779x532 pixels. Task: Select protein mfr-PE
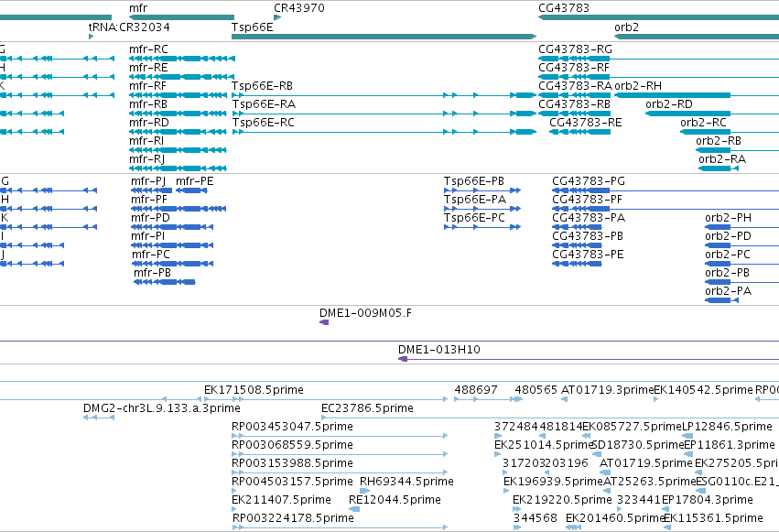click(x=191, y=190)
